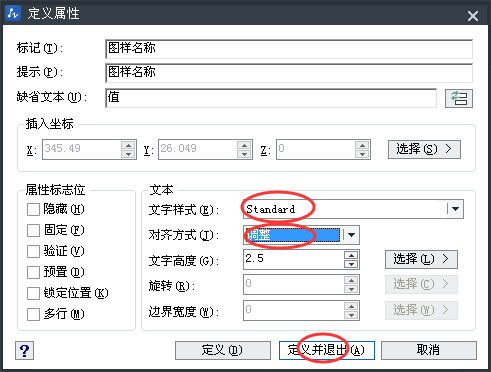Close the 定义属性 dialog

click(473, 16)
